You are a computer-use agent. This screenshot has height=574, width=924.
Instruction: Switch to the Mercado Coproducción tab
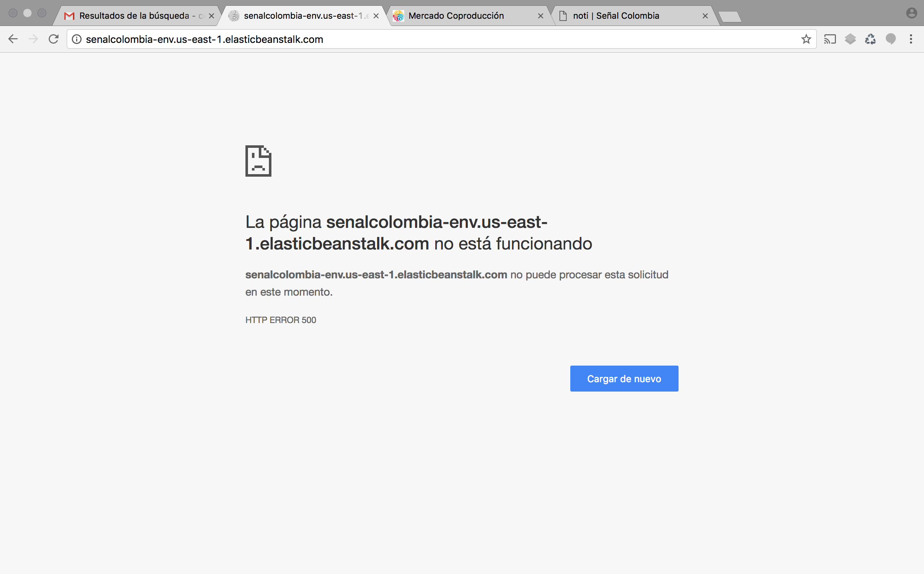456,16
